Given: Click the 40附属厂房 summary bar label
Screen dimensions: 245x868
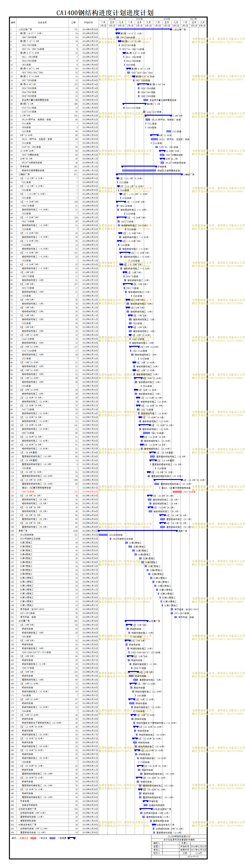Looking at the screenshot, I should 154,621.
